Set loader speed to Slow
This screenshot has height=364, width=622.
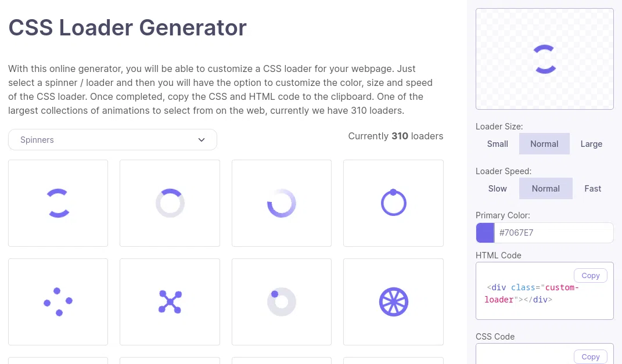click(x=498, y=189)
